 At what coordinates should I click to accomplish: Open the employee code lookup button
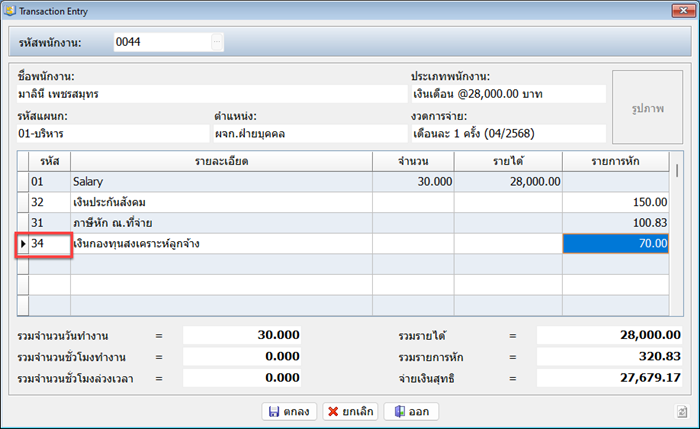coord(217,42)
